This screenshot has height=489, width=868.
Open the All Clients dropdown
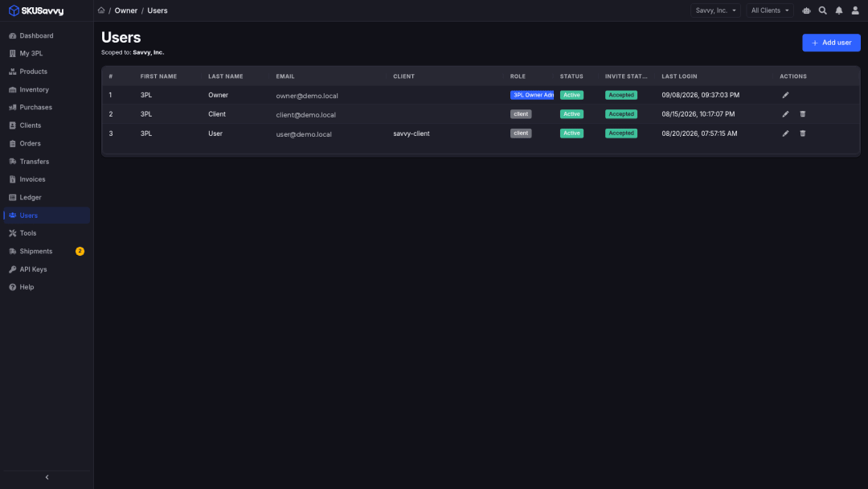pyautogui.click(x=769, y=10)
